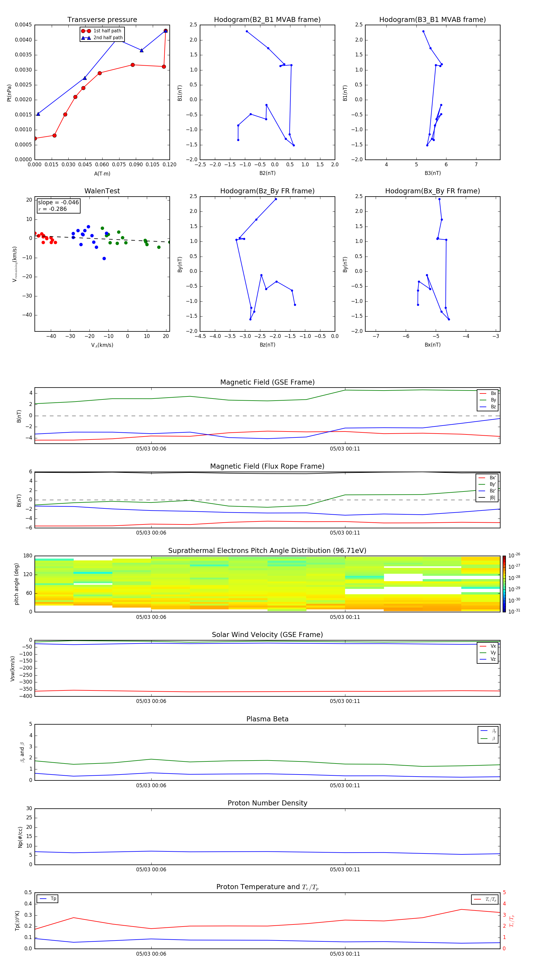The width and height of the screenshot is (535, 980).
Task: Click the blue outlier point in WalenTest plot
Action: click(104, 259)
